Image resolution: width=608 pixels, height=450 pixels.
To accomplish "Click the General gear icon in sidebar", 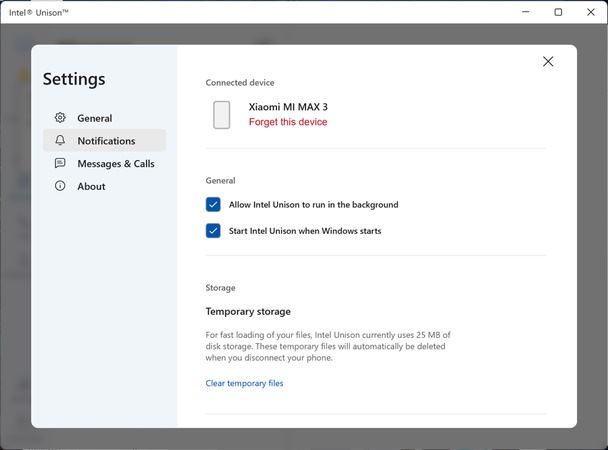I will (60, 117).
